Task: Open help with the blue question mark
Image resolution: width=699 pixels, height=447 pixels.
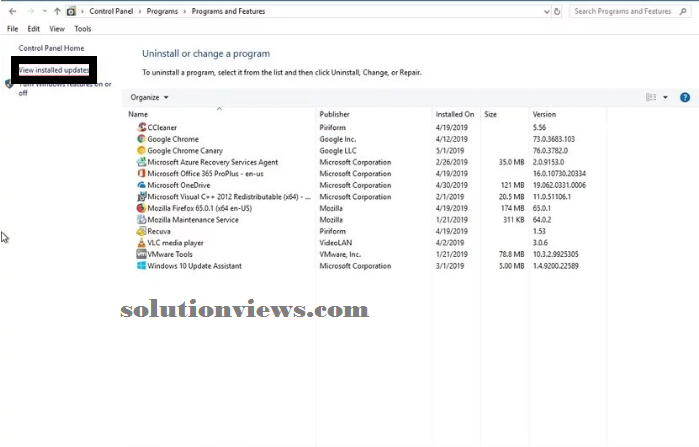Action: tap(685, 97)
